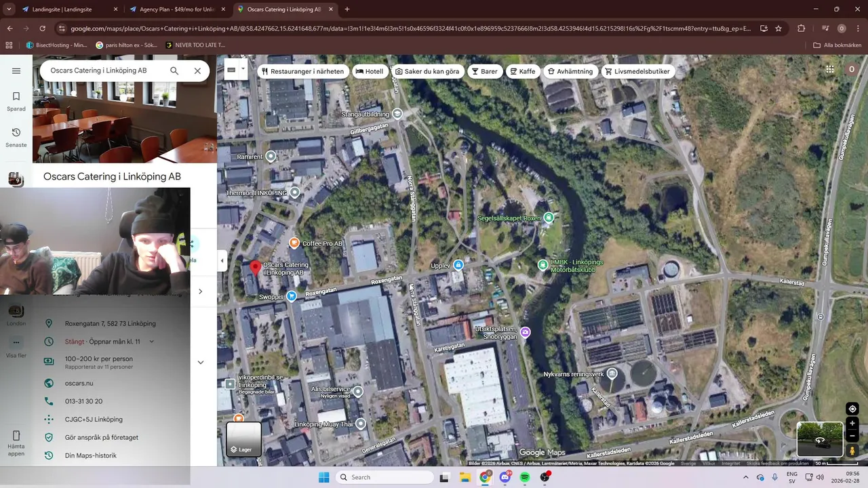Filter map by Hotell
Screen dimensions: 868x488
370,71
